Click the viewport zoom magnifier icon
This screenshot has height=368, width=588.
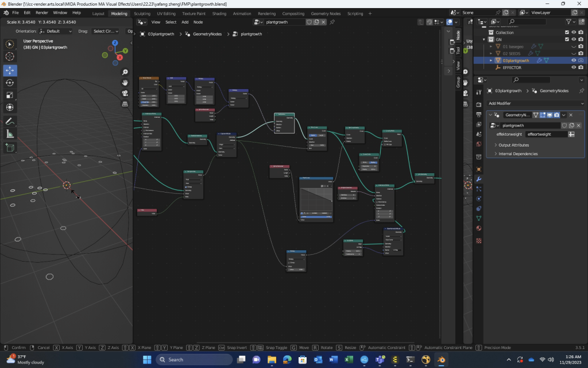point(125,72)
